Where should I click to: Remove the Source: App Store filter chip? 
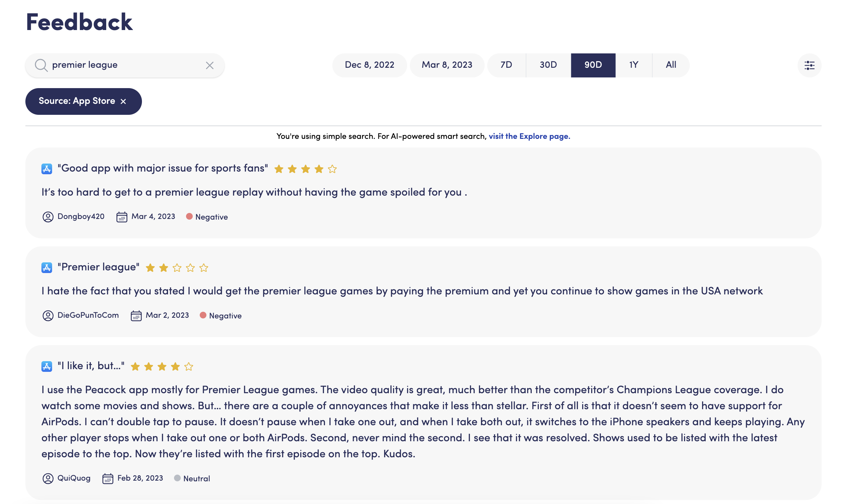[x=124, y=101]
